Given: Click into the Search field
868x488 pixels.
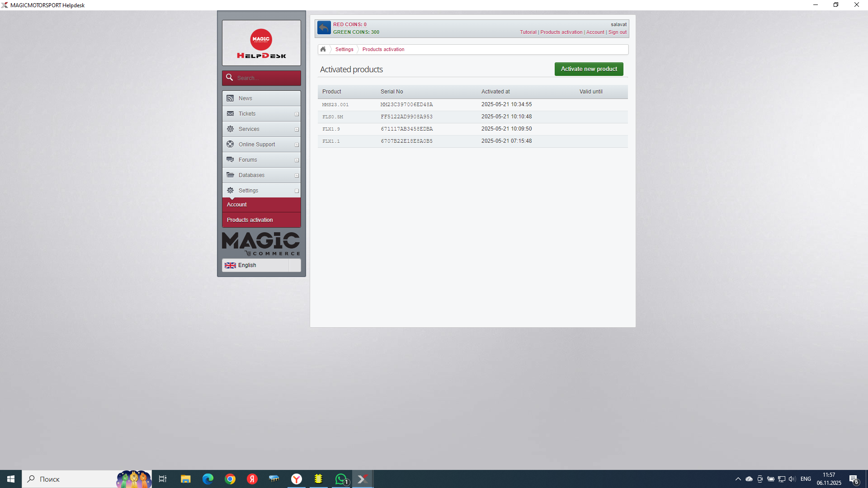Looking at the screenshot, I should [x=267, y=78].
